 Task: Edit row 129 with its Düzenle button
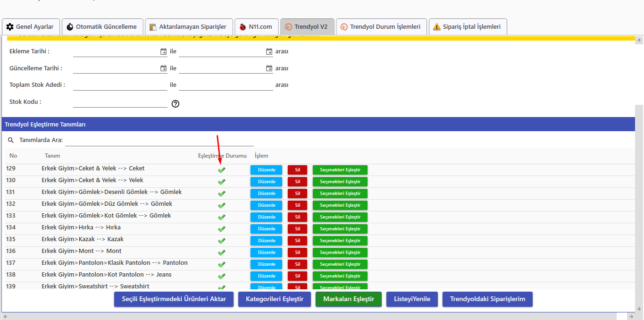267,170
